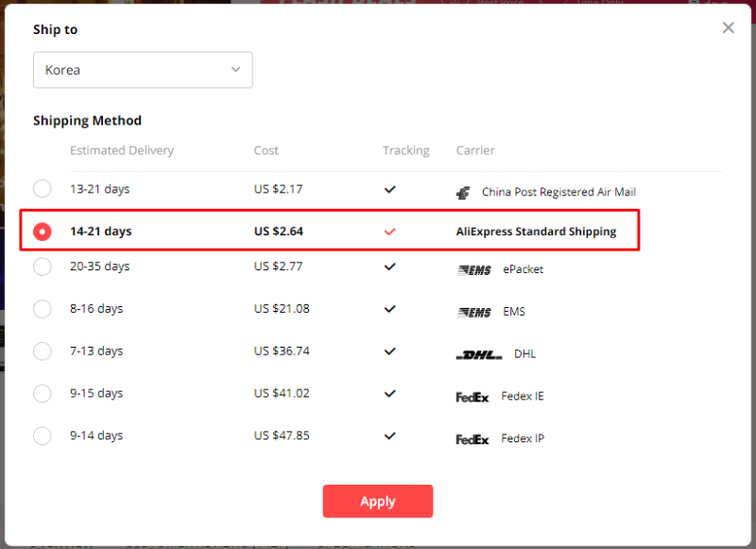Click the 'US $47.85' cost value
The image size is (756, 549).
pos(282,436)
